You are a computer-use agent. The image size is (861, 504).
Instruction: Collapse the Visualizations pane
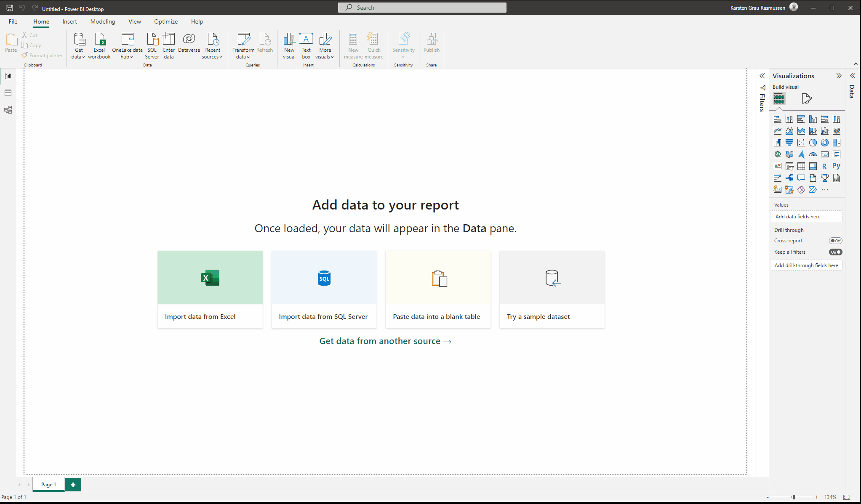tap(839, 76)
